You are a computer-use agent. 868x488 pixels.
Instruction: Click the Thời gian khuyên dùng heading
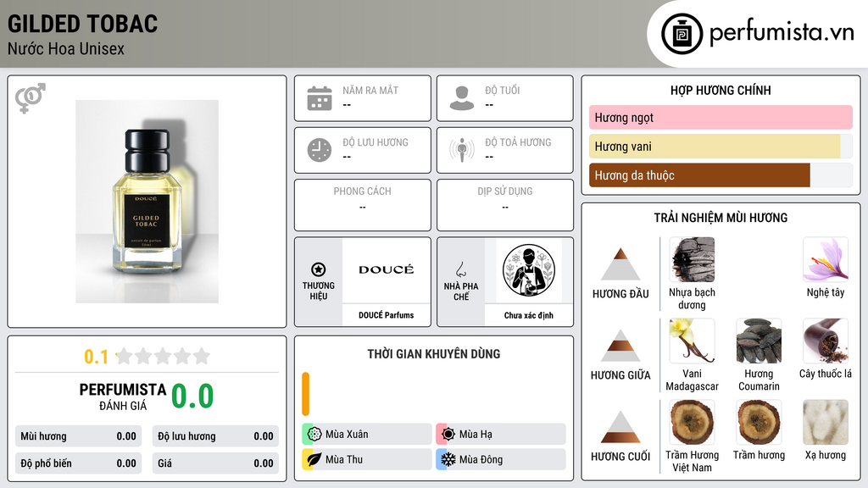point(433,353)
